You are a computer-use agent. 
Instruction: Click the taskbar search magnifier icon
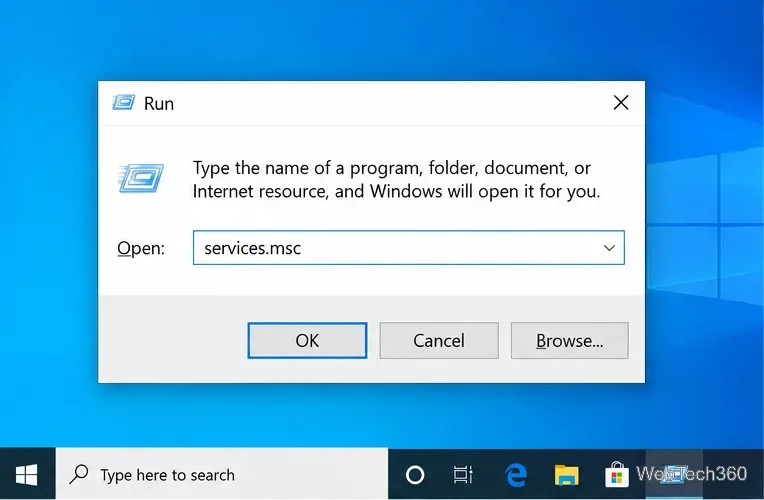pyautogui.click(x=79, y=474)
